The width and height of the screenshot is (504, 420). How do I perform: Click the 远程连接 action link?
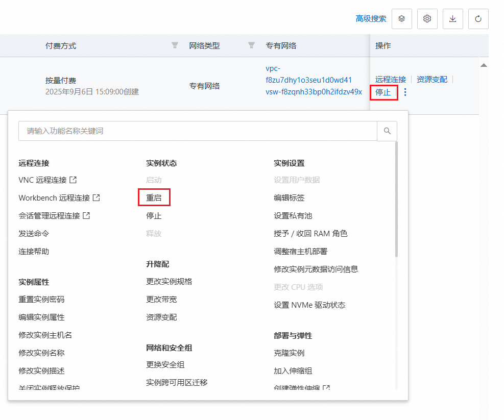[x=390, y=79]
